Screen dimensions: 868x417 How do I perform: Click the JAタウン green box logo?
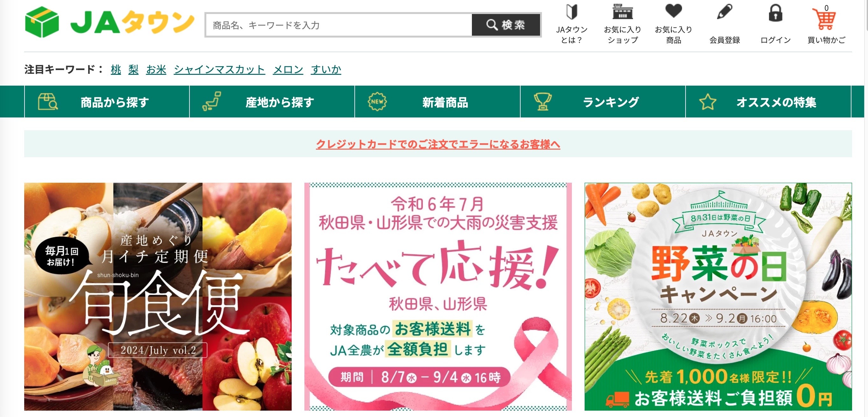(x=42, y=22)
